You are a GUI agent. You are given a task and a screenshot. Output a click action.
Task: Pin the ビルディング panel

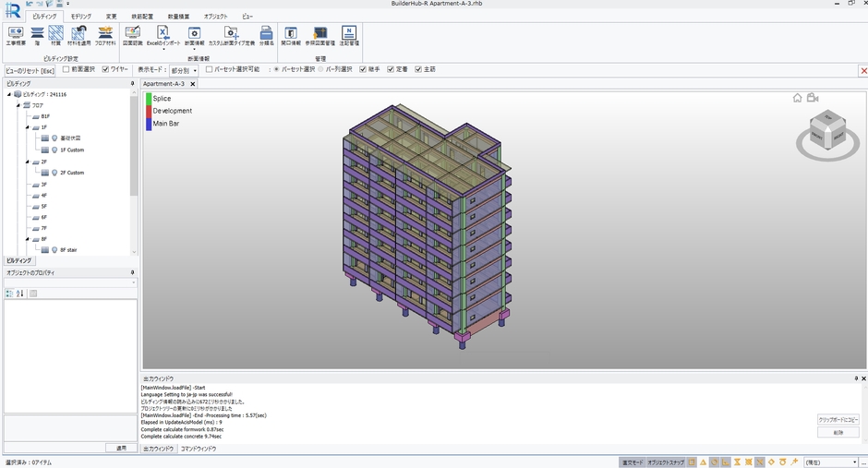132,83
